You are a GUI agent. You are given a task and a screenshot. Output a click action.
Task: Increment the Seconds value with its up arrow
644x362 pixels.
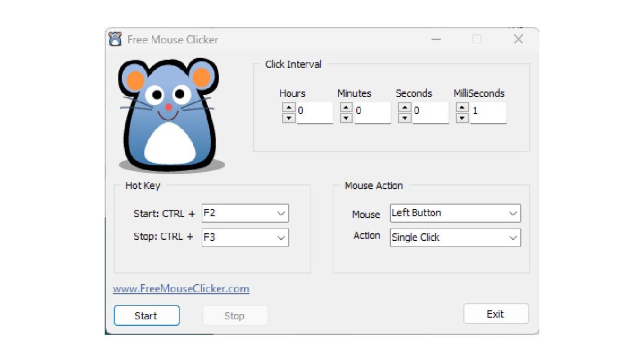405,108
